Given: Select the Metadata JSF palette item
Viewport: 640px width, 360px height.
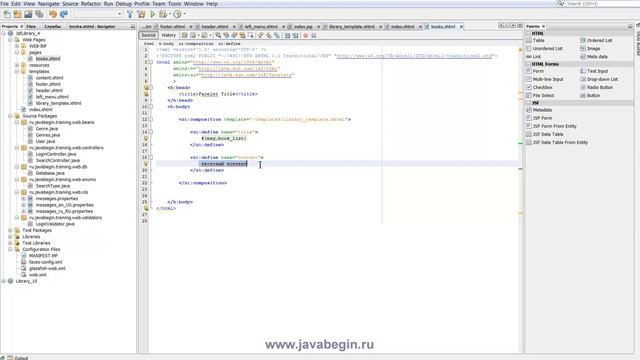Looking at the screenshot, I should 539,110.
